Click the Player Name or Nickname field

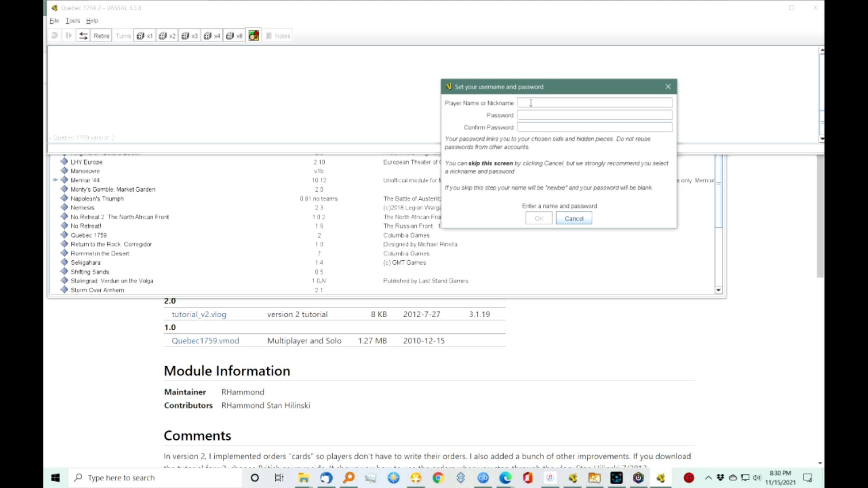click(x=594, y=103)
